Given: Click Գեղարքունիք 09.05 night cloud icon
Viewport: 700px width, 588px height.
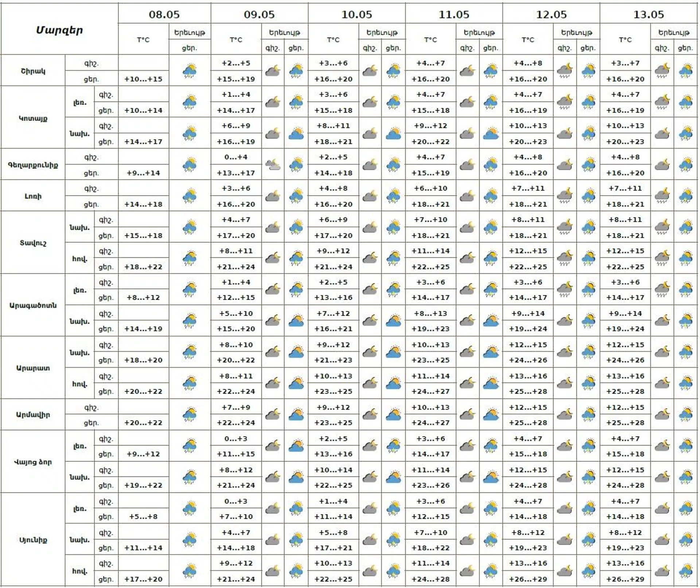Looking at the screenshot, I should tap(273, 165).
